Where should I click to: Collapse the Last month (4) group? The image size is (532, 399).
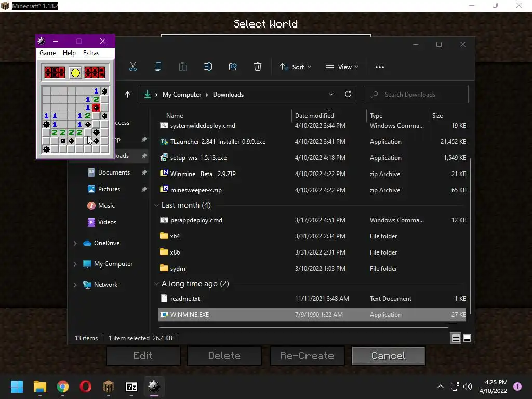156,205
